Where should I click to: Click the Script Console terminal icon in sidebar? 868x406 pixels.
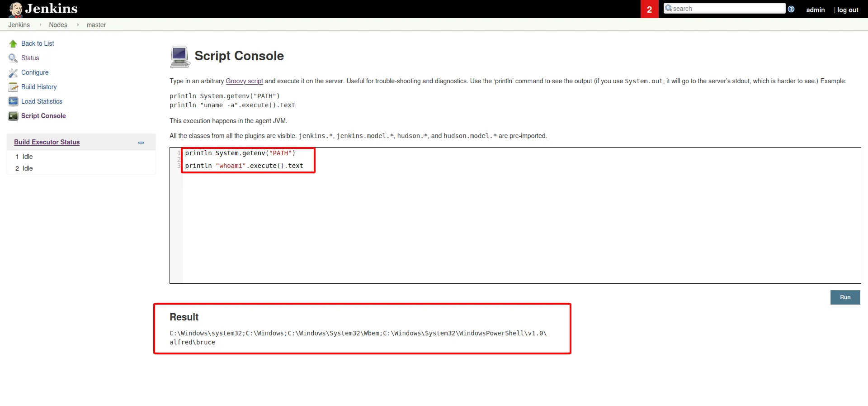point(13,116)
